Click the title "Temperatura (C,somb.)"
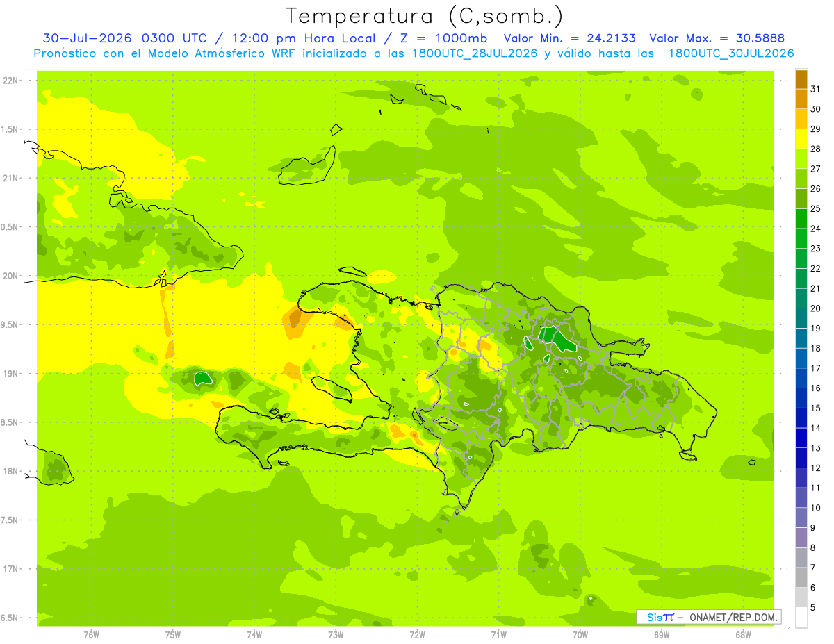The image size is (834, 644). point(425,16)
